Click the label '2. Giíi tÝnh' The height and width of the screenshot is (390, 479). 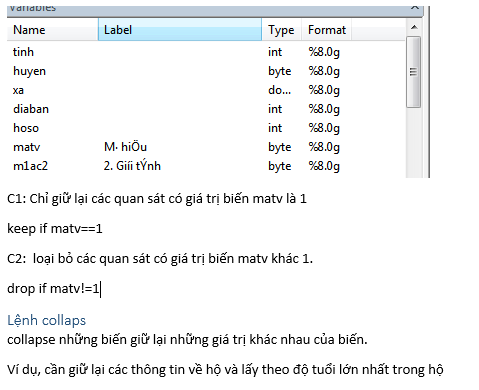click(x=132, y=166)
